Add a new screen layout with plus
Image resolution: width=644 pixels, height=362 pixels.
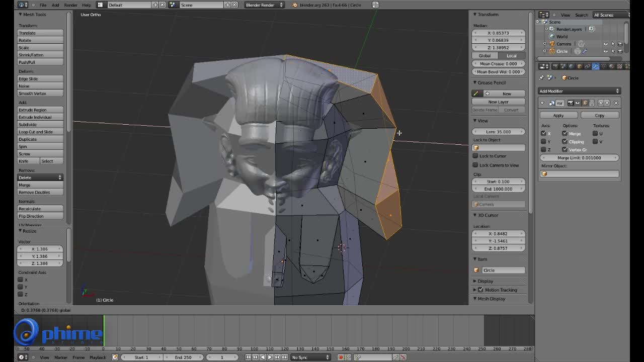pyautogui.click(x=155, y=5)
